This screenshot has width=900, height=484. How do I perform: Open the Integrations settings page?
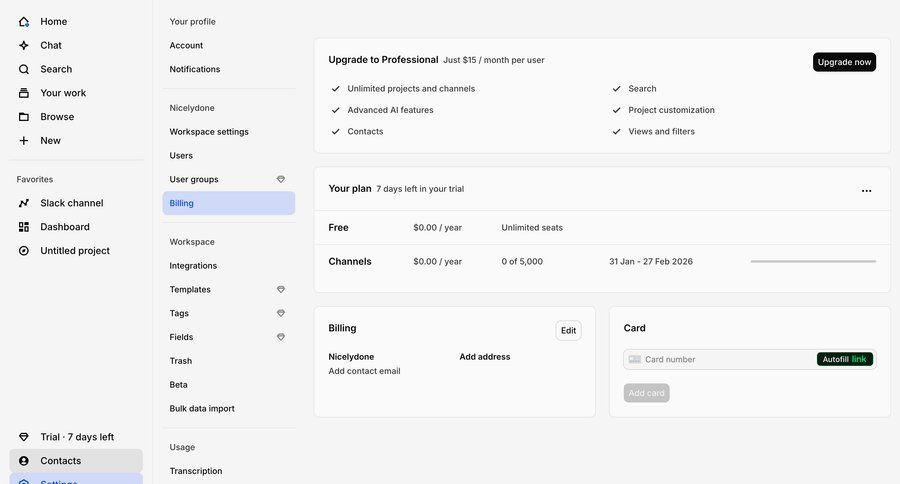tap(193, 266)
